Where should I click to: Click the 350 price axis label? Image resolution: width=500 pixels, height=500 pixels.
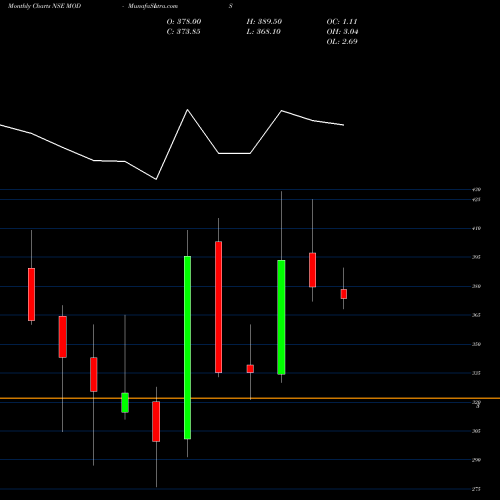(x=476, y=344)
